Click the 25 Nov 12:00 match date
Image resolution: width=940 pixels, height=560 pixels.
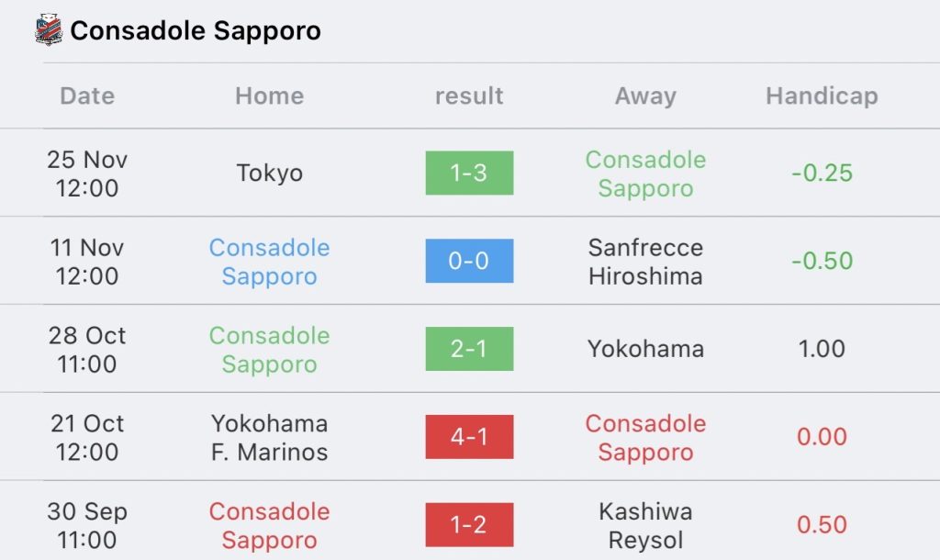point(87,174)
